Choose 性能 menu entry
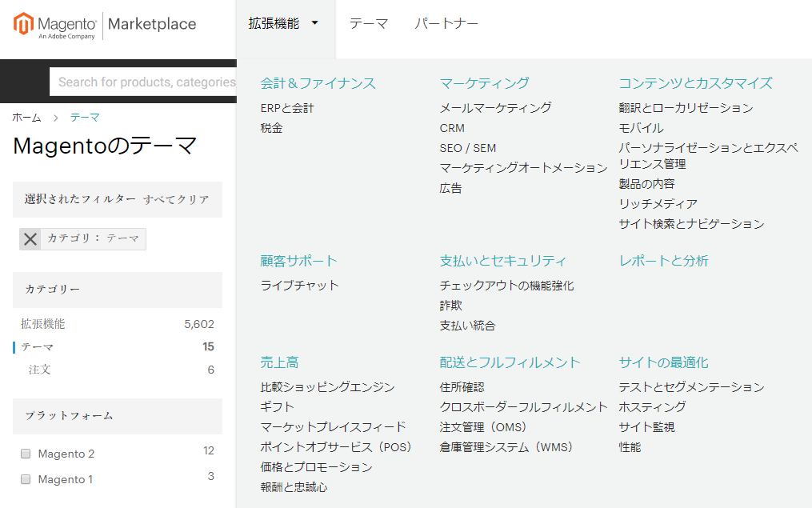812x508 pixels. click(630, 447)
